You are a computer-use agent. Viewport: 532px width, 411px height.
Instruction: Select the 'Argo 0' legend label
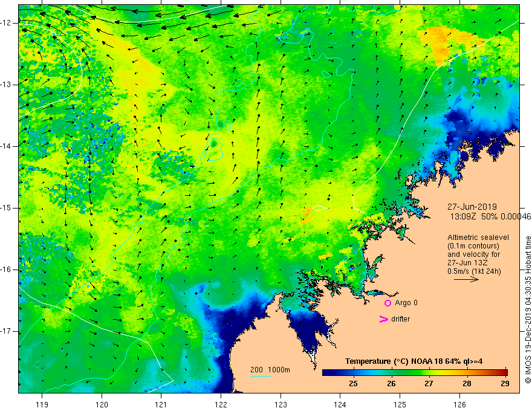[406, 303]
